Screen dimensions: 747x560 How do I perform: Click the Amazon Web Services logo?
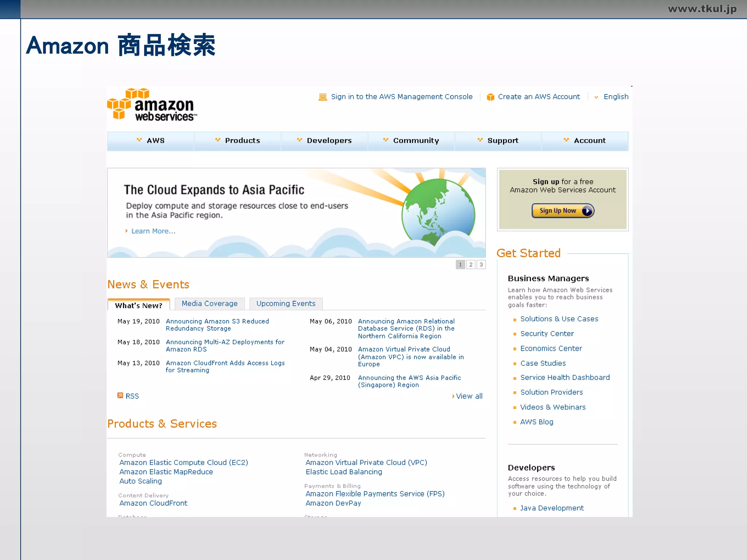pos(152,104)
